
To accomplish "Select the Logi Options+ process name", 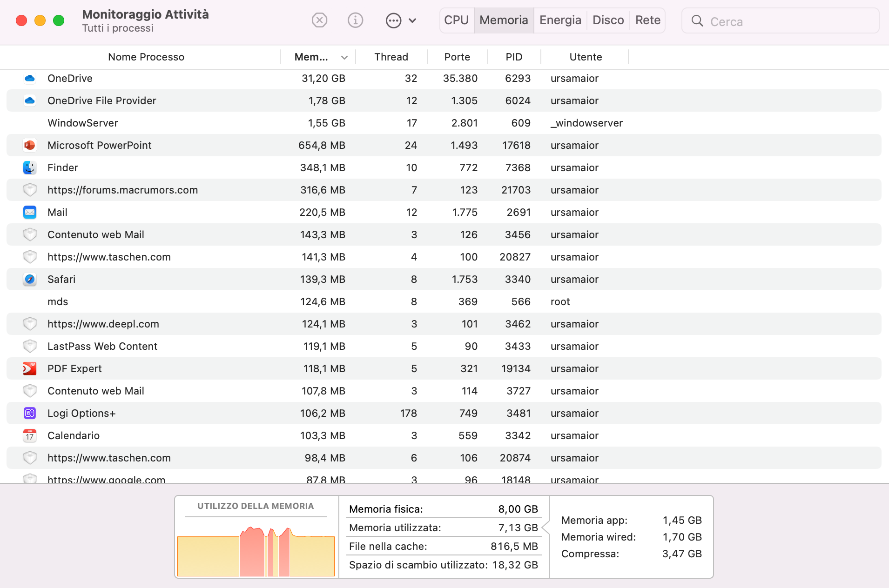I will [81, 413].
